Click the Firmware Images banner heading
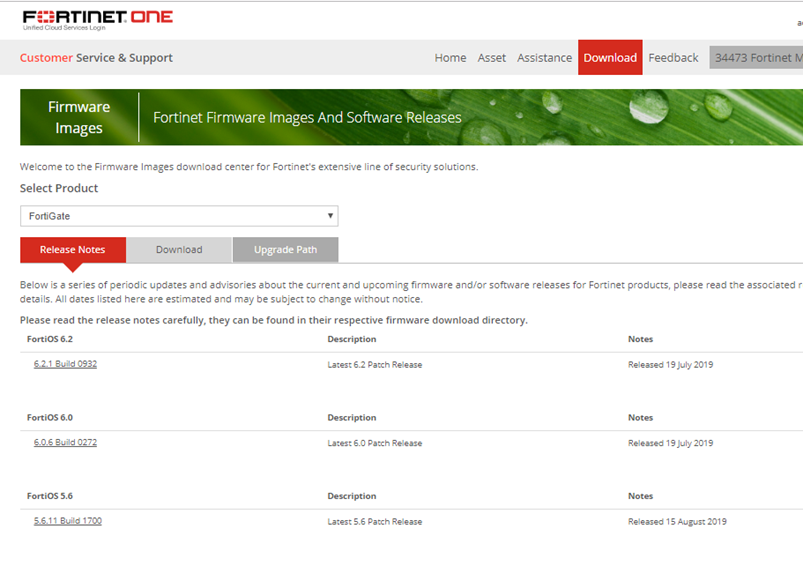The height and width of the screenshot is (566, 803). pyautogui.click(x=79, y=117)
